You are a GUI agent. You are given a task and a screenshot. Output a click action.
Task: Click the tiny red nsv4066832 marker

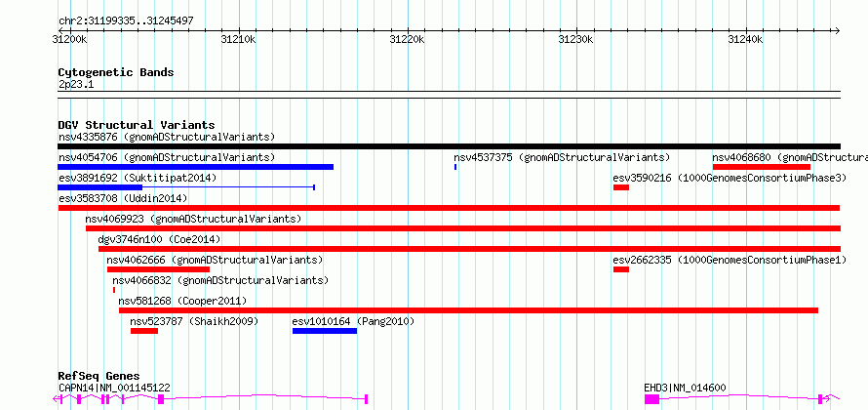(x=114, y=290)
